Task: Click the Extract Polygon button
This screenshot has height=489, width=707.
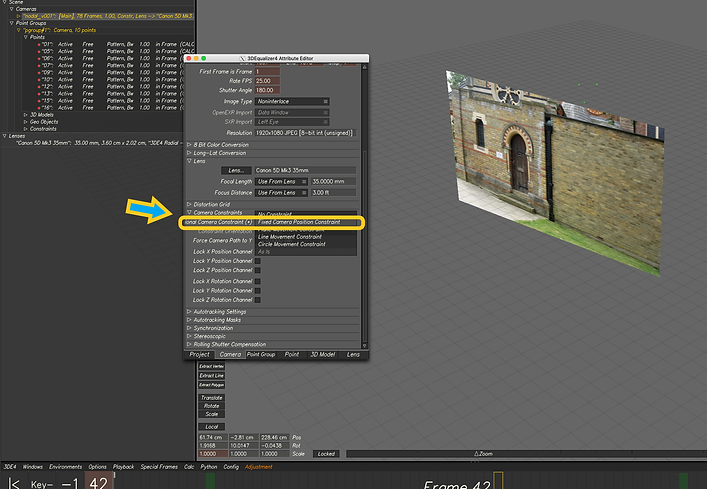Action: click(211, 385)
